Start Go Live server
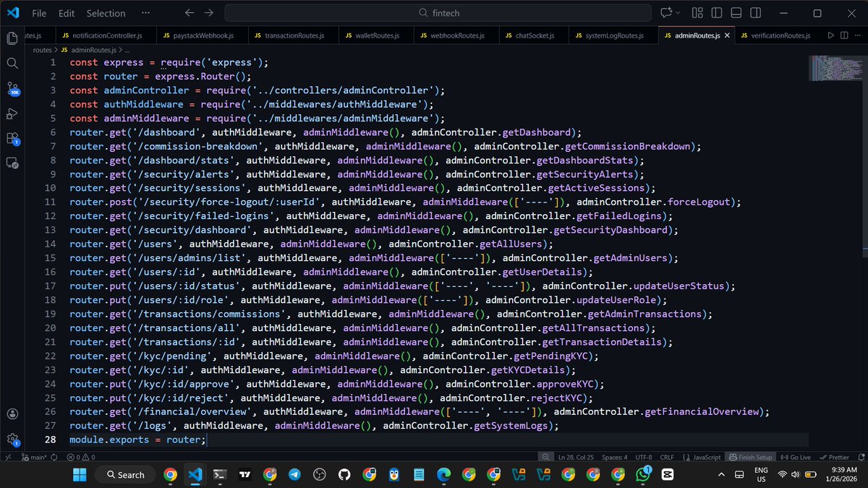 pos(795,457)
